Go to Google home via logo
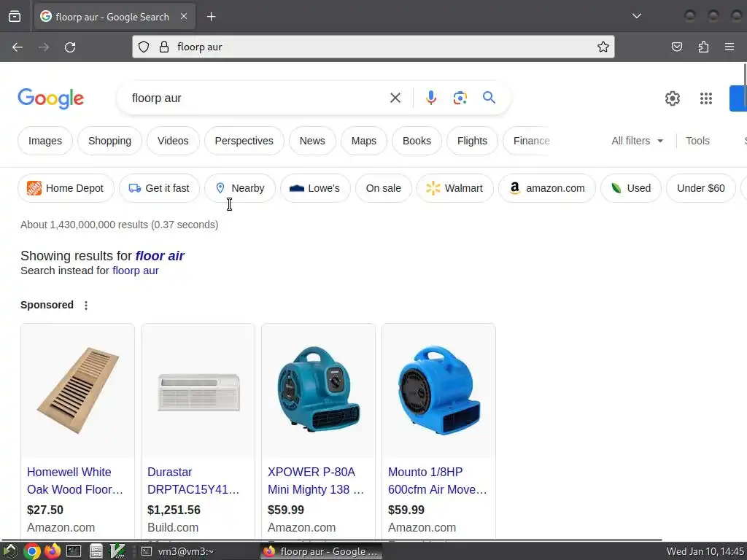The image size is (747, 560). [x=51, y=98]
